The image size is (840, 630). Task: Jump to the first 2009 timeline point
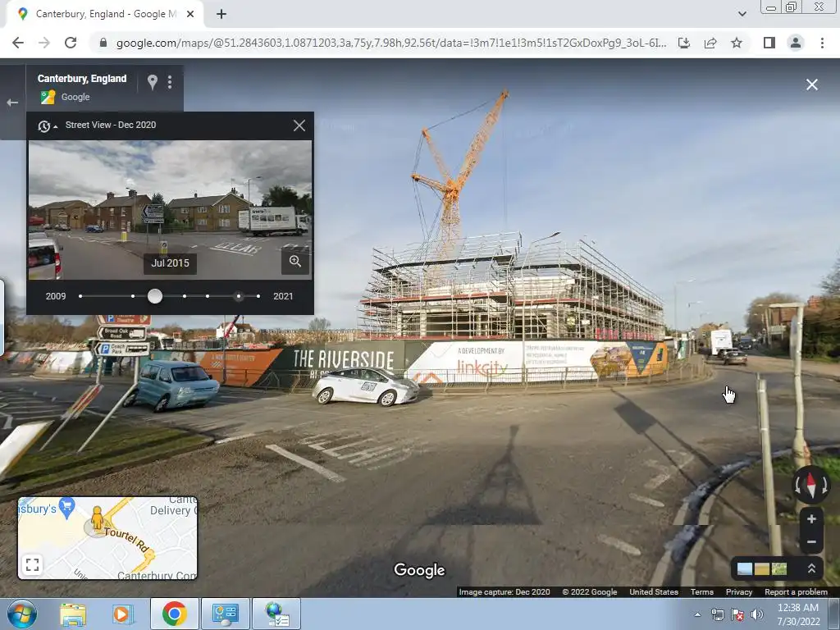[80, 295]
